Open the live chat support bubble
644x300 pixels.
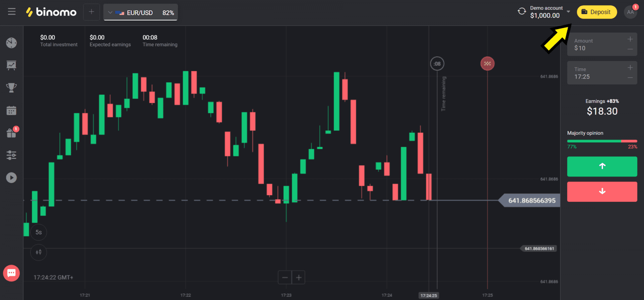tap(11, 273)
